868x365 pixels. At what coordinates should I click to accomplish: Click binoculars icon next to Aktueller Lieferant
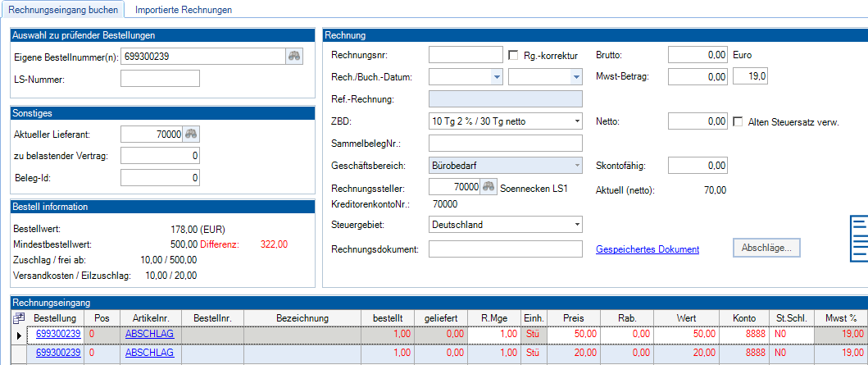click(191, 135)
